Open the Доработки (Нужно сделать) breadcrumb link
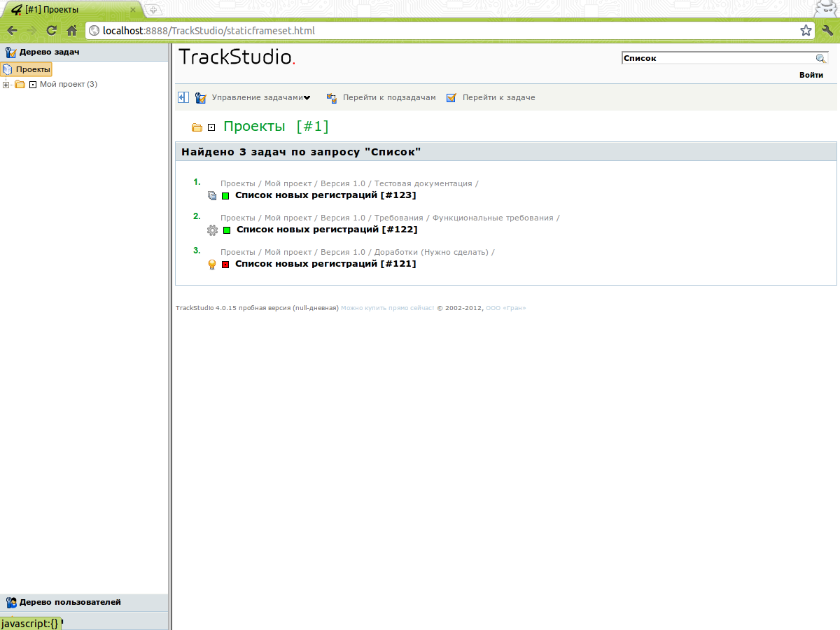The width and height of the screenshot is (840, 630). (x=431, y=252)
